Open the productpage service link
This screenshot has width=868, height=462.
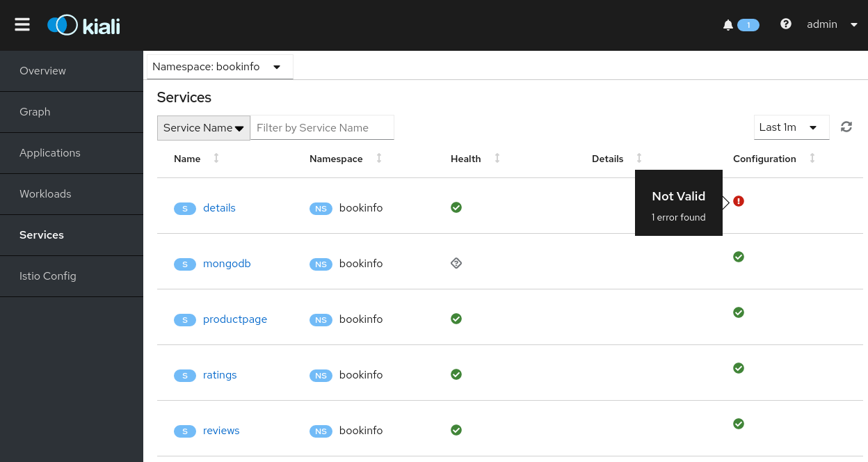coord(235,319)
